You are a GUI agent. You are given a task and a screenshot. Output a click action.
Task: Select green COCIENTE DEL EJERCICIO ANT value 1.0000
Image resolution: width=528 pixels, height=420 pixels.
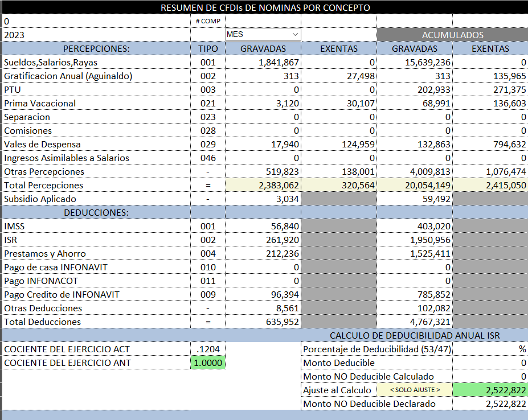tap(208, 363)
